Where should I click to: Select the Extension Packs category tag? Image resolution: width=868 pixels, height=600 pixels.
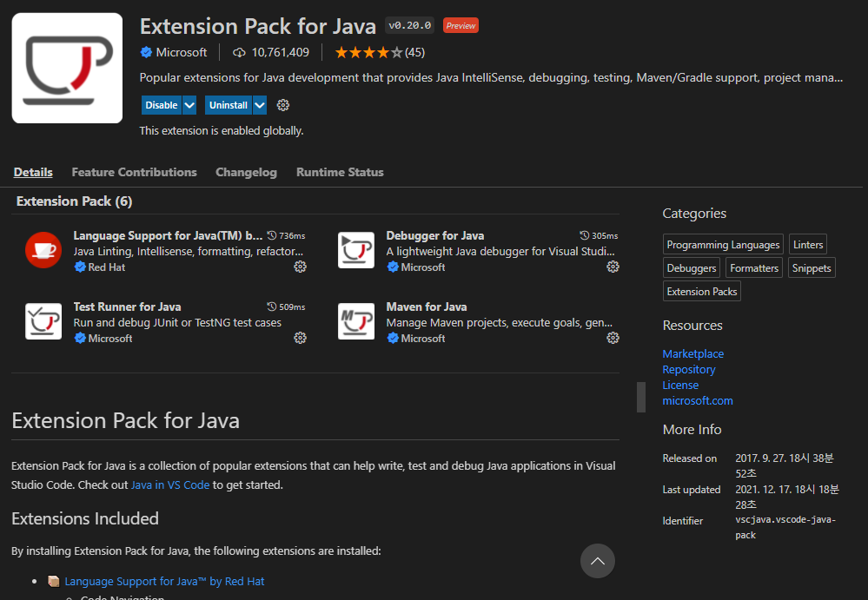click(x=702, y=292)
